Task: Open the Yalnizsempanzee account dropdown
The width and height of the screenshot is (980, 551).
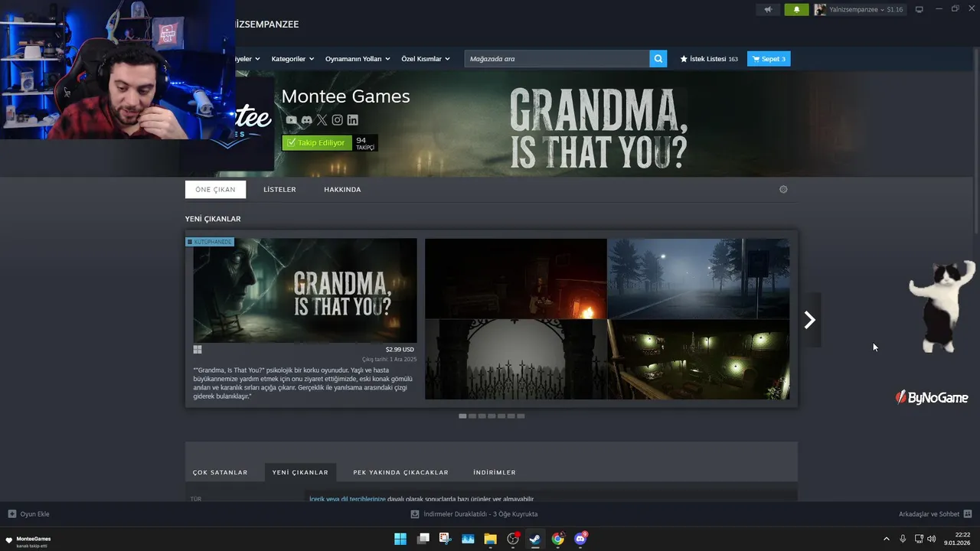Action: coord(859,10)
